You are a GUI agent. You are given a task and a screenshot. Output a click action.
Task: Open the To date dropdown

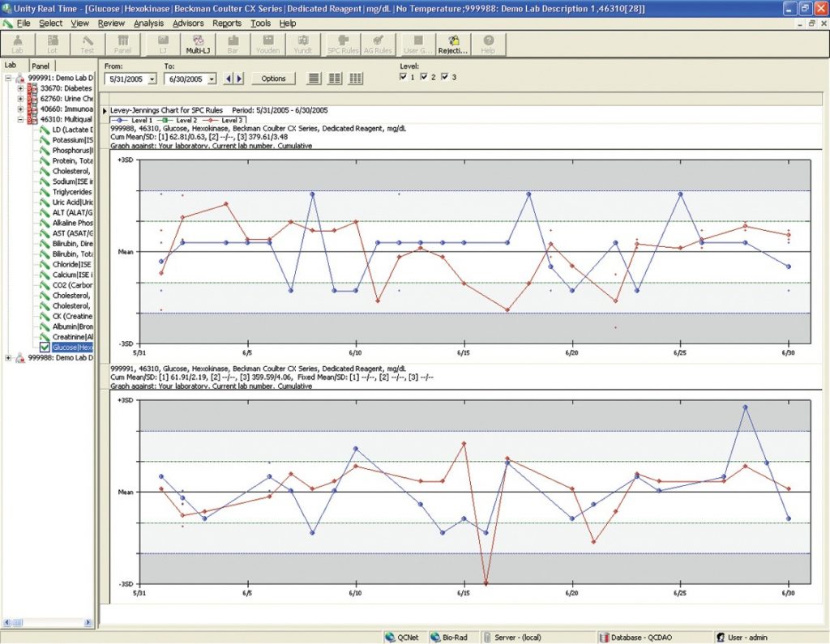[x=212, y=79]
